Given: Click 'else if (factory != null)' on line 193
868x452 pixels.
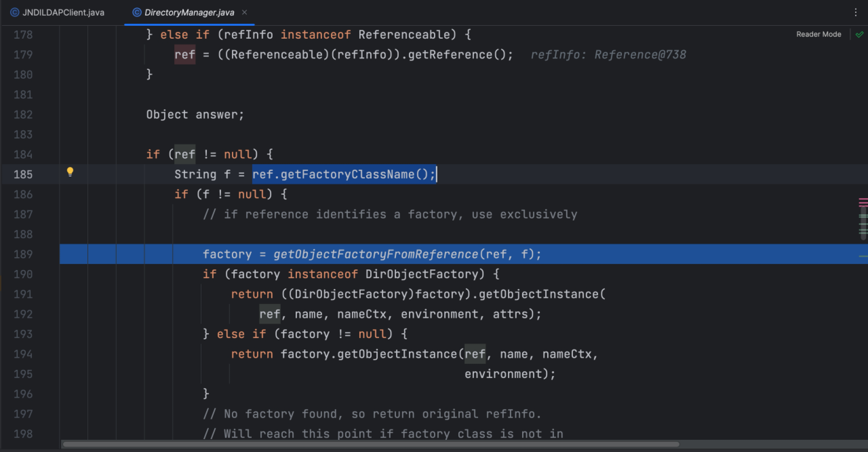Looking at the screenshot, I should [x=305, y=334].
